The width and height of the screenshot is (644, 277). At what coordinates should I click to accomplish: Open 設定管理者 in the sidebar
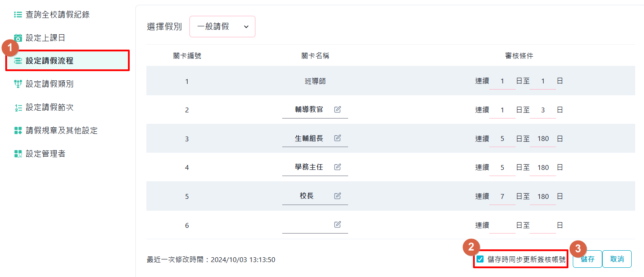tap(45, 154)
